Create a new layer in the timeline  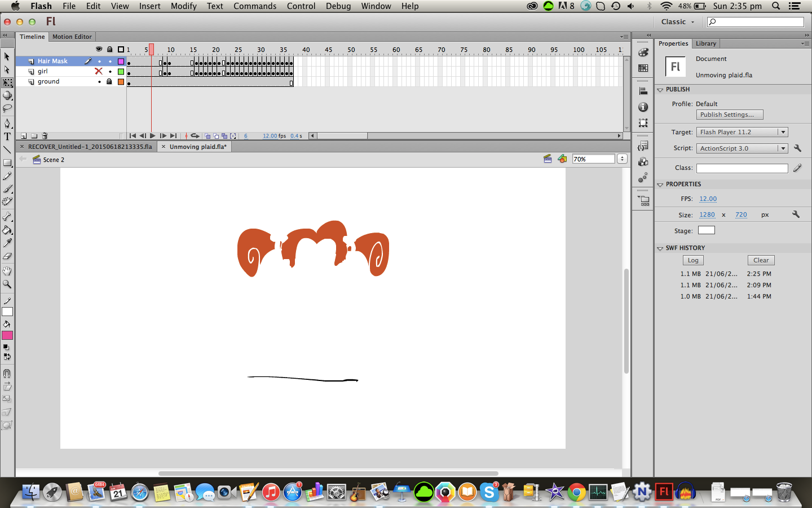point(23,136)
